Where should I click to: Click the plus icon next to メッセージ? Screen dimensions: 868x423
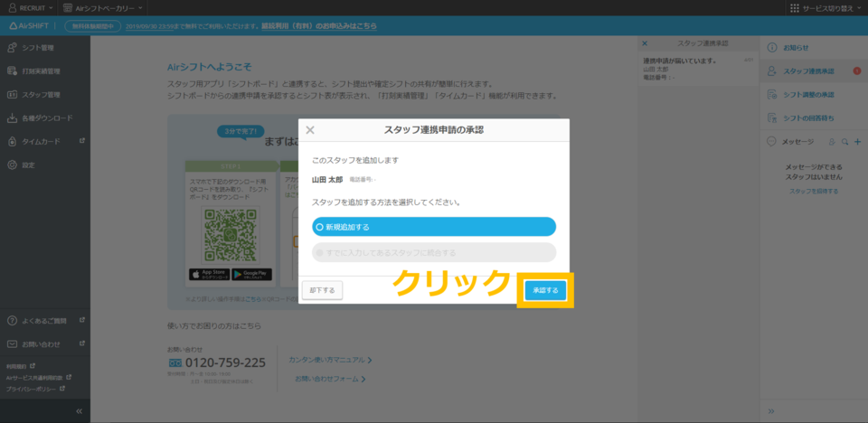857,142
